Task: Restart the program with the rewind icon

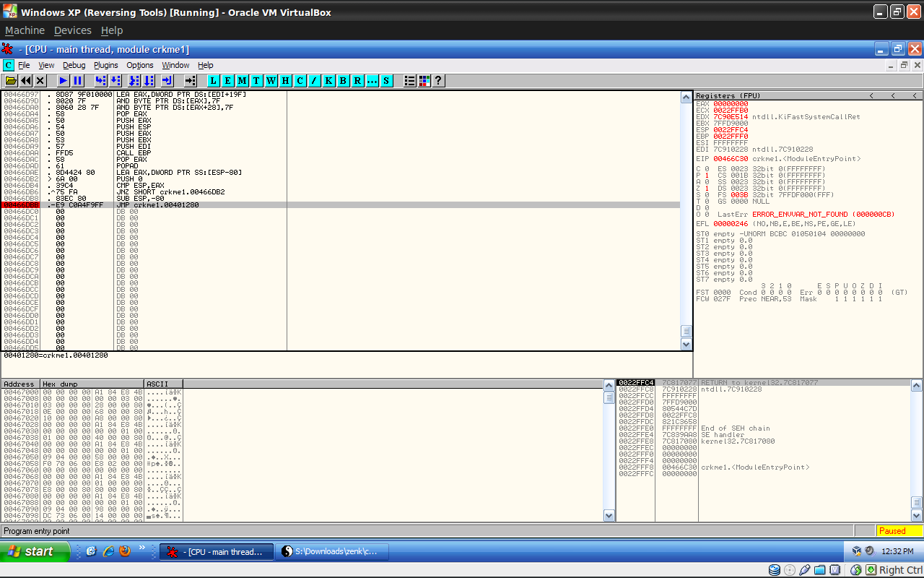Action: [26, 81]
